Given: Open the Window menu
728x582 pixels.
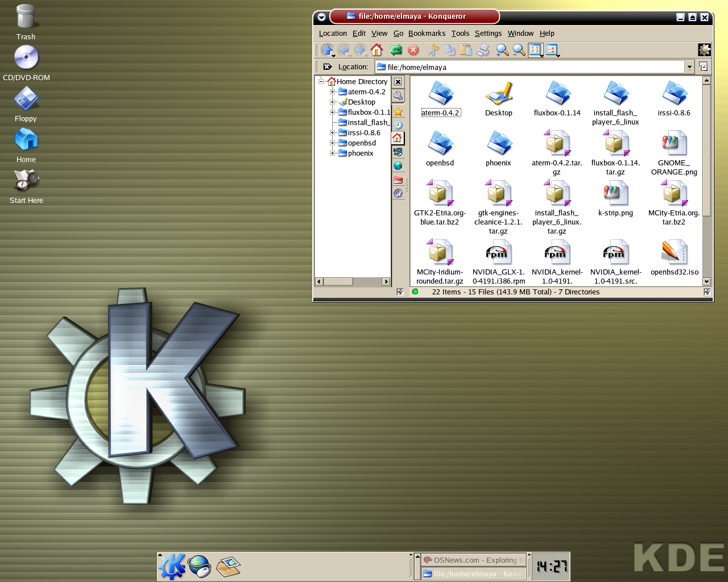Looking at the screenshot, I should [x=520, y=34].
